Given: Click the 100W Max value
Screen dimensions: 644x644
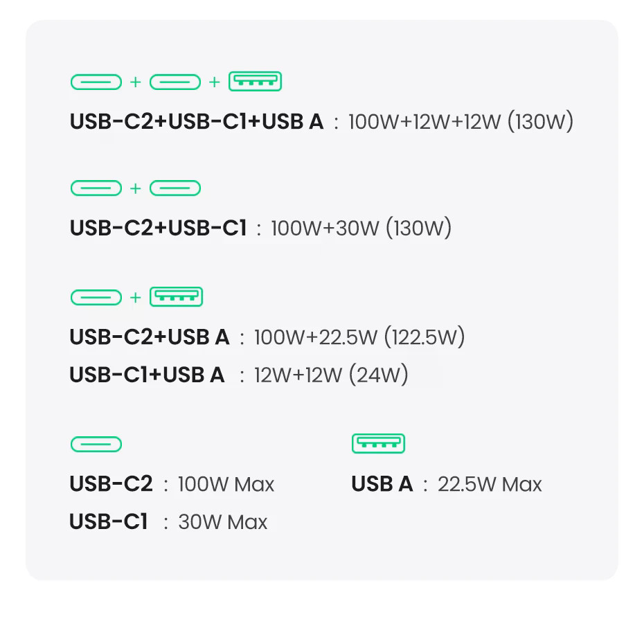Looking at the screenshot, I should pos(226,484).
